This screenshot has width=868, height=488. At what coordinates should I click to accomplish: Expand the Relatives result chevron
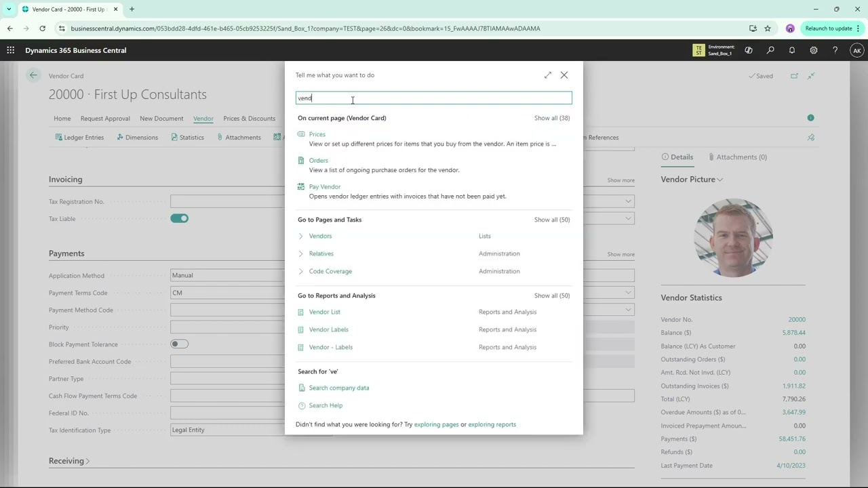point(301,253)
